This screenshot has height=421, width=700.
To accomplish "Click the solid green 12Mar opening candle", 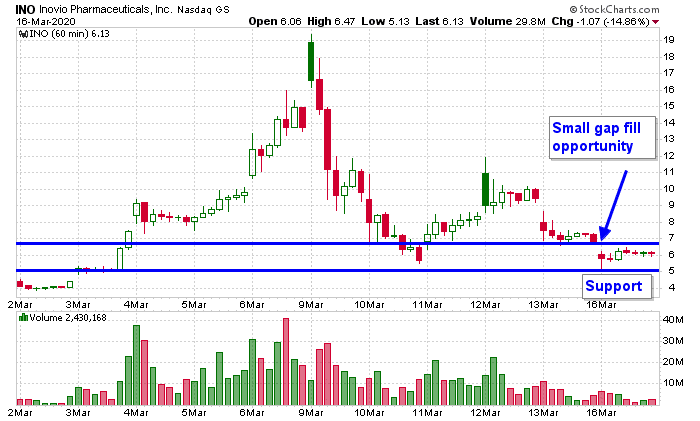I will pos(486,188).
